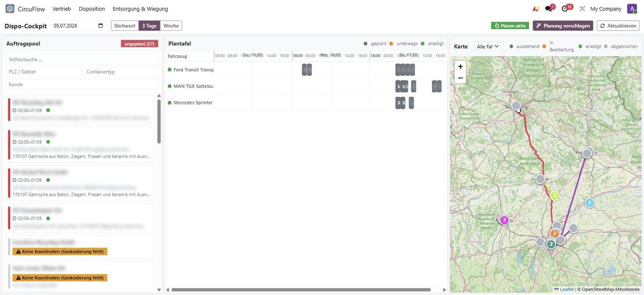The width and height of the screenshot is (644, 295).
Task: Click Planung vorschlagen button
Action: (x=563, y=26)
